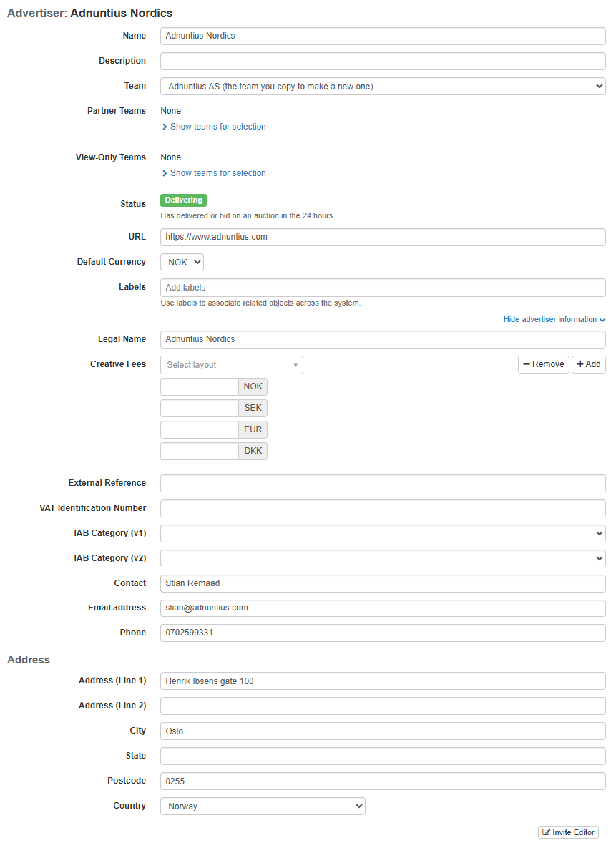
Task: Expand Partner Teams show teams link
Action: click(217, 127)
